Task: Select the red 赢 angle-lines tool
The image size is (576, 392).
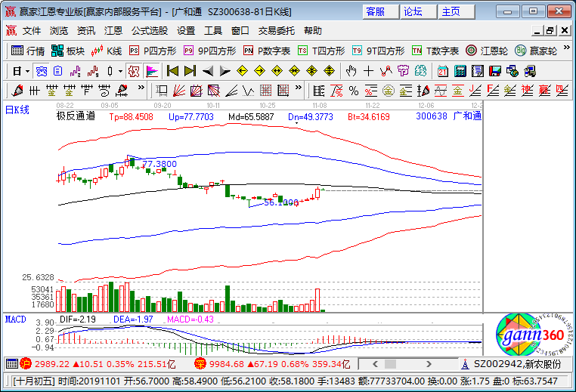Action: pos(544,91)
